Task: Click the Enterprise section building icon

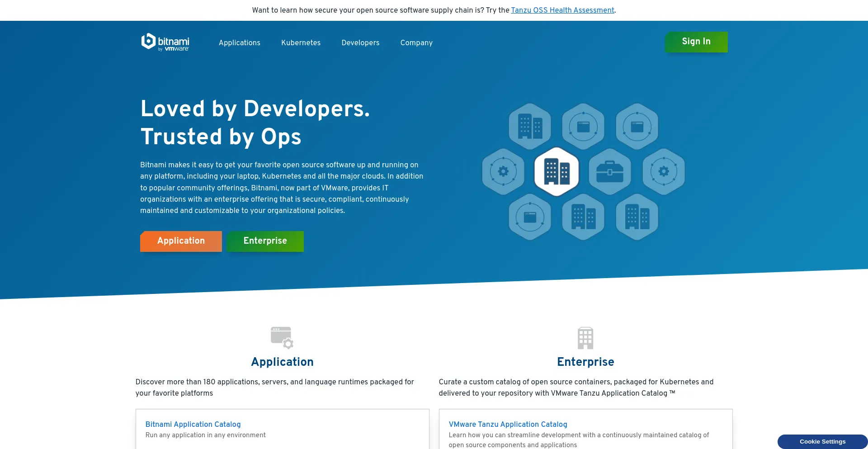Action: 585,338
